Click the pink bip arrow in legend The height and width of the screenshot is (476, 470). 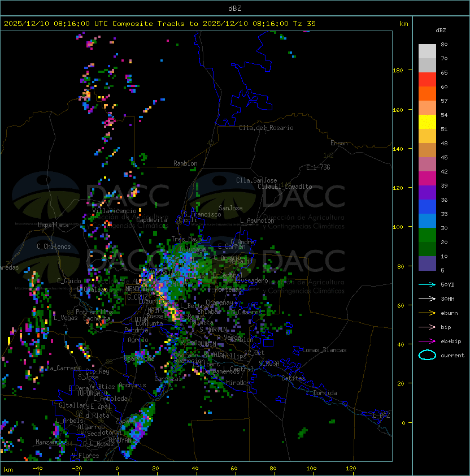[x=427, y=327]
